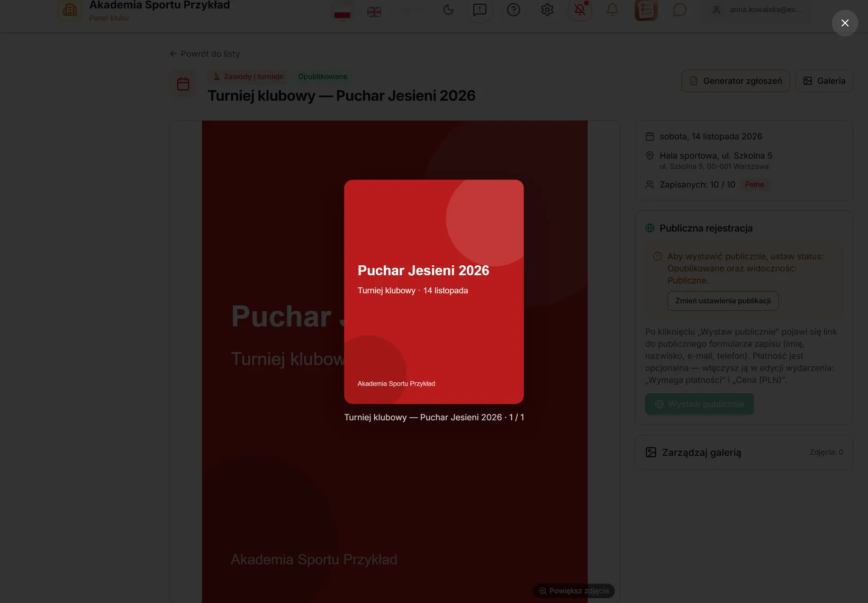
Task: Click the Wystaw publicznie button
Action: click(699, 404)
